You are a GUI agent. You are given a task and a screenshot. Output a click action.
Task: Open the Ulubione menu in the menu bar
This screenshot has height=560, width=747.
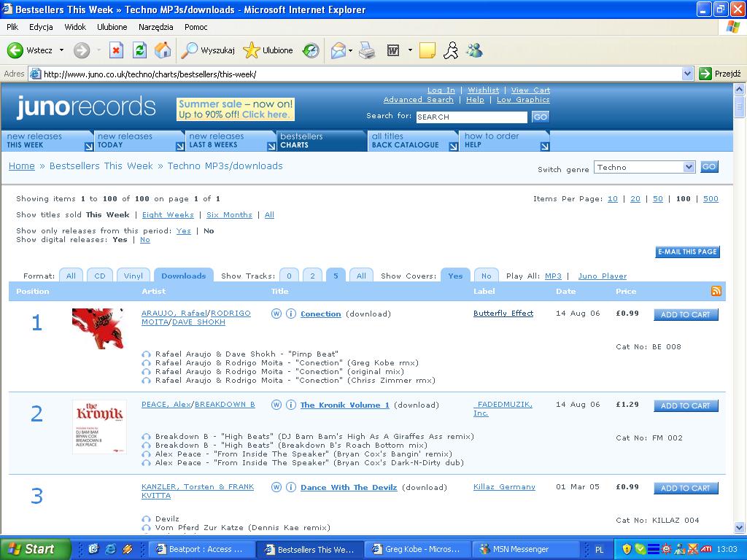pyautogui.click(x=112, y=27)
